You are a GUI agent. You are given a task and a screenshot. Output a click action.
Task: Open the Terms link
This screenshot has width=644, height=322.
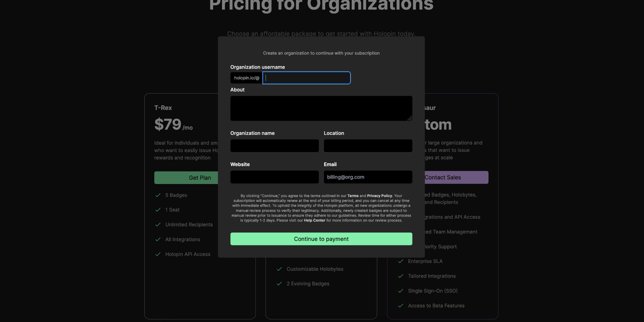(353, 196)
